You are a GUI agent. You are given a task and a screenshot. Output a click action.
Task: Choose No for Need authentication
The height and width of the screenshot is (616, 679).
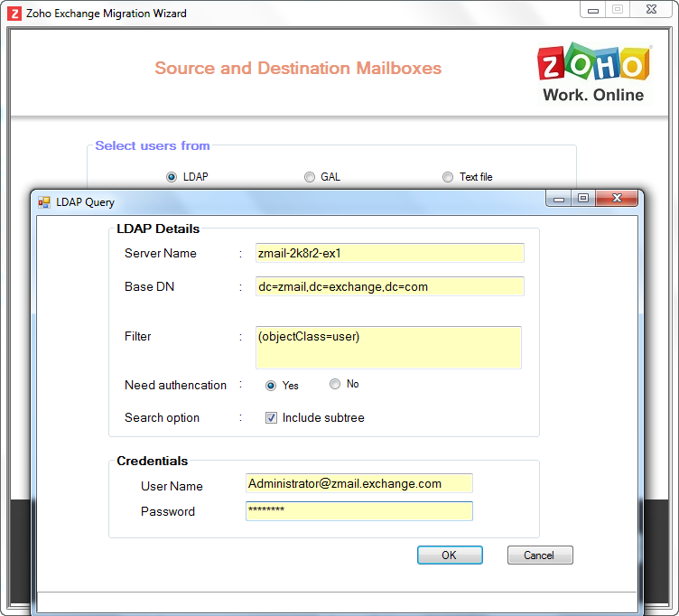335,384
